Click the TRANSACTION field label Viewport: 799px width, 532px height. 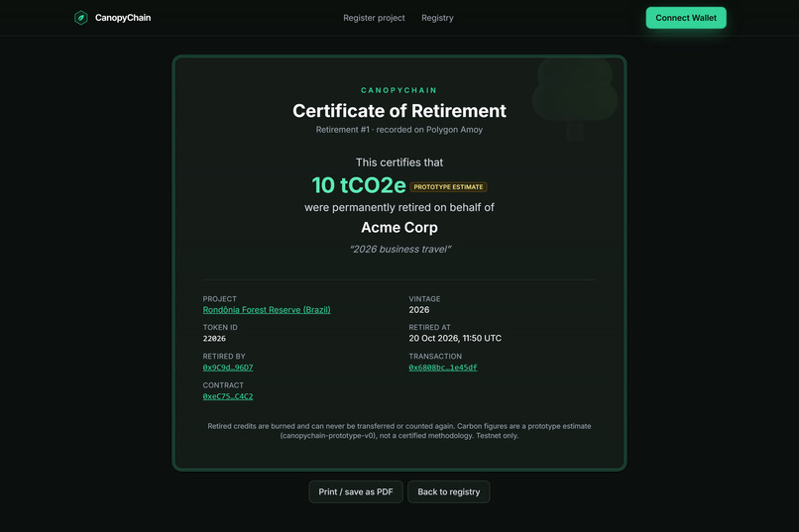coord(435,357)
